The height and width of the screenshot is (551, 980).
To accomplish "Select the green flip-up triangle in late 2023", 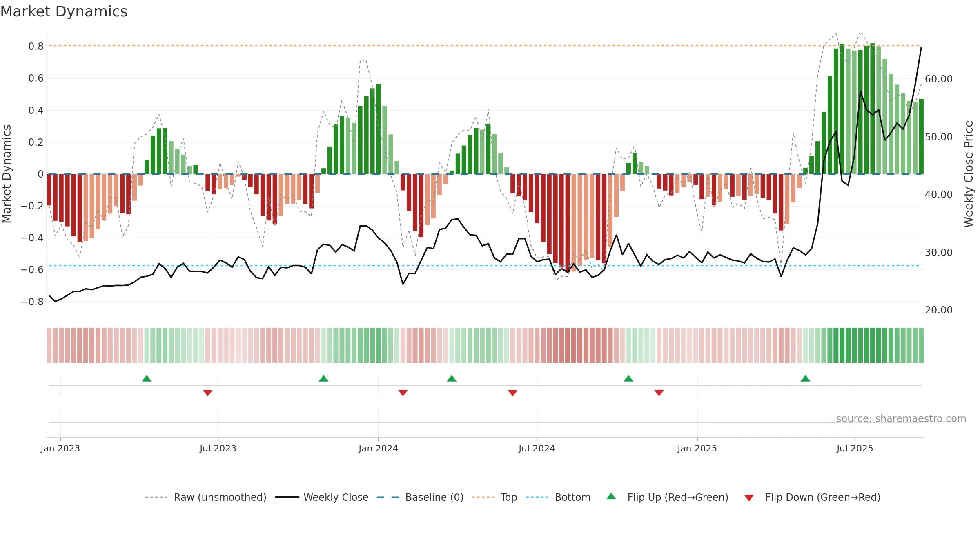I will [323, 378].
